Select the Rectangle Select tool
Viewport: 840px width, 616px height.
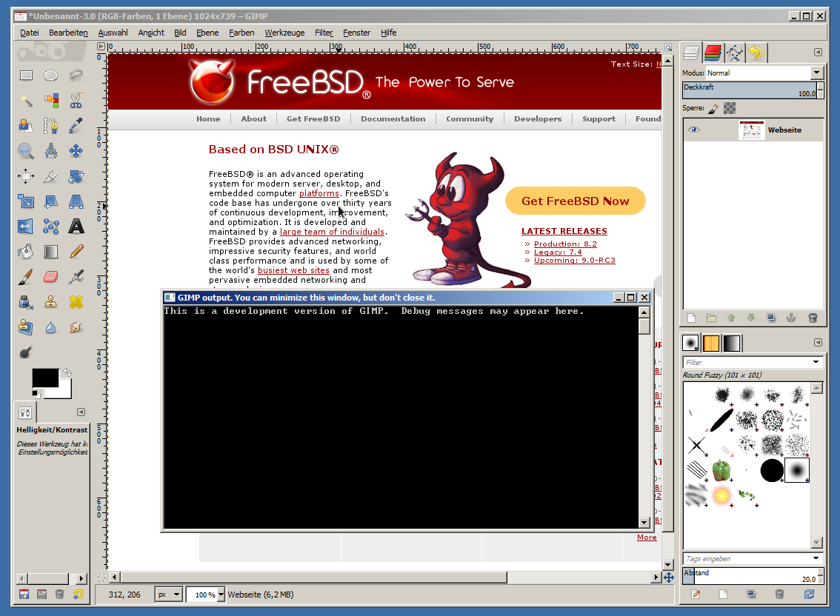[26, 75]
